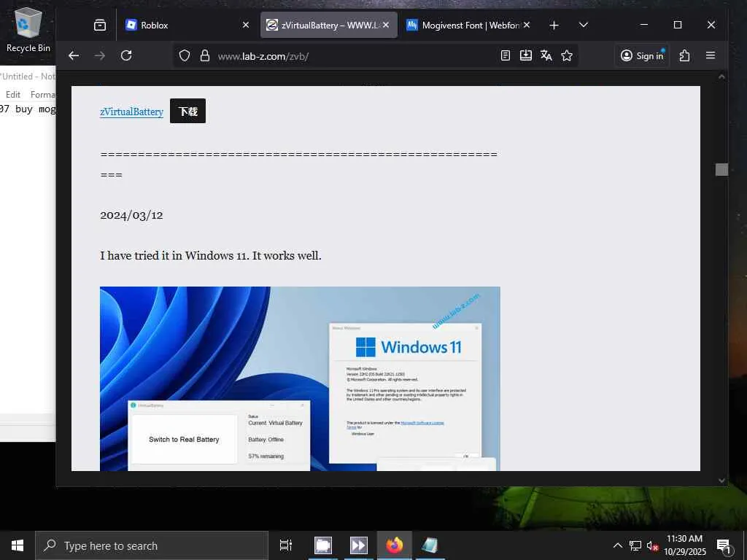The image size is (747, 560).
Task: Open a new browser tab
Action: pos(554,26)
